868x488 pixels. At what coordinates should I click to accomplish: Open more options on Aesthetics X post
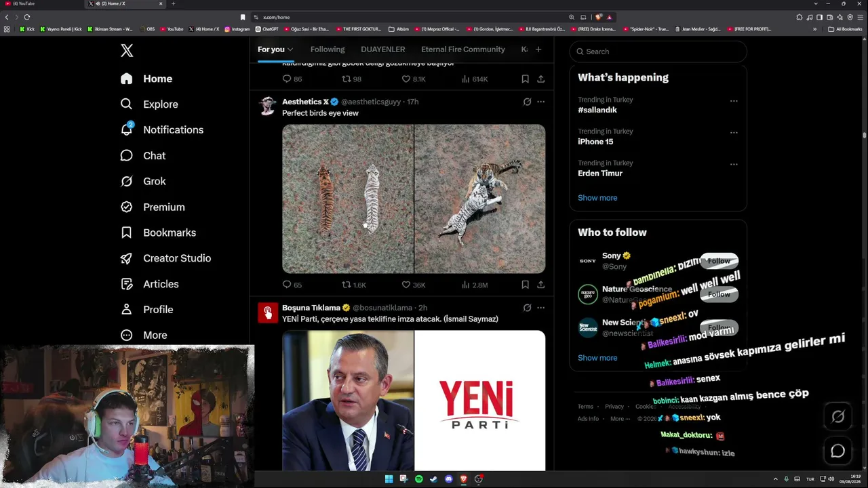(x=540, y=102)
